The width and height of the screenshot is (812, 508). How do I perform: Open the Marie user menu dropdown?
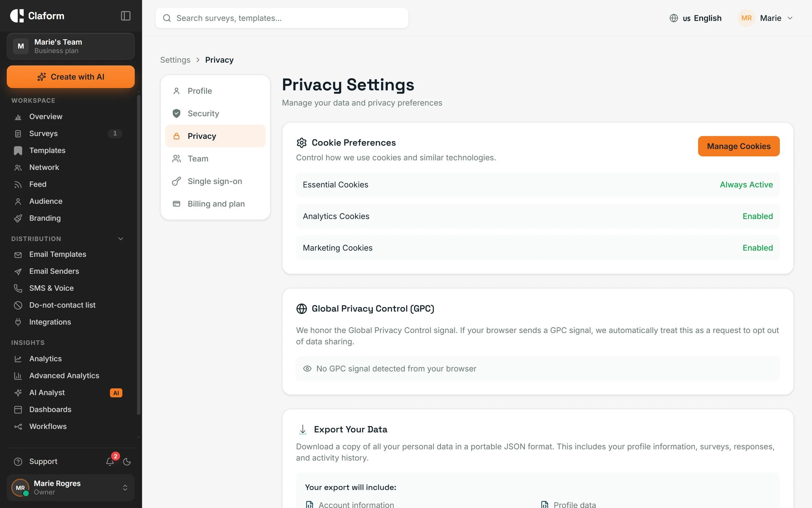(x=766, y=18)
